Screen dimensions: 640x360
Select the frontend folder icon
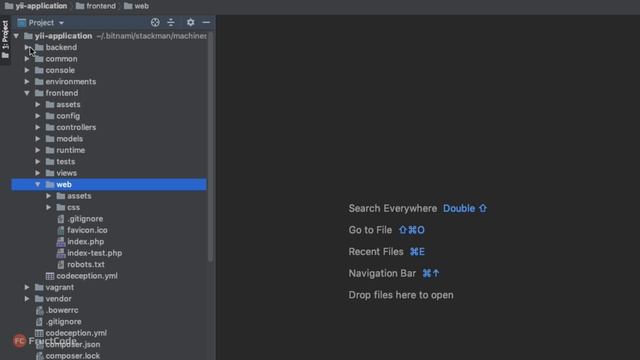39,93
